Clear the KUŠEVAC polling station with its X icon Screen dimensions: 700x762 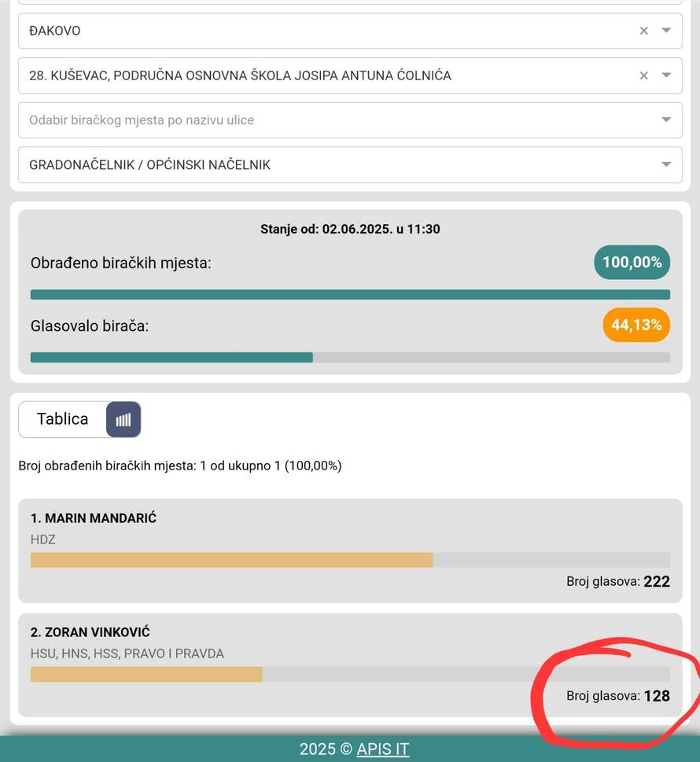point(643,75)
